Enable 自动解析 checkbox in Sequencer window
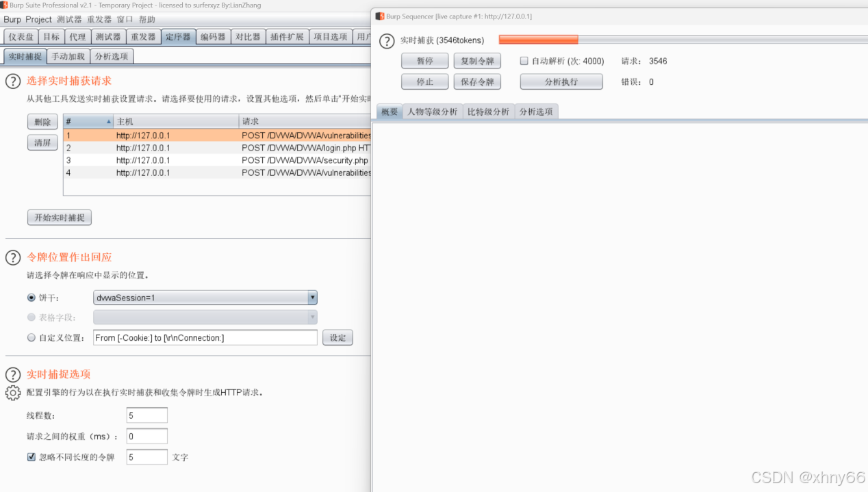The height and width of the screenshot is (492, 868). [x=524, y=61]
